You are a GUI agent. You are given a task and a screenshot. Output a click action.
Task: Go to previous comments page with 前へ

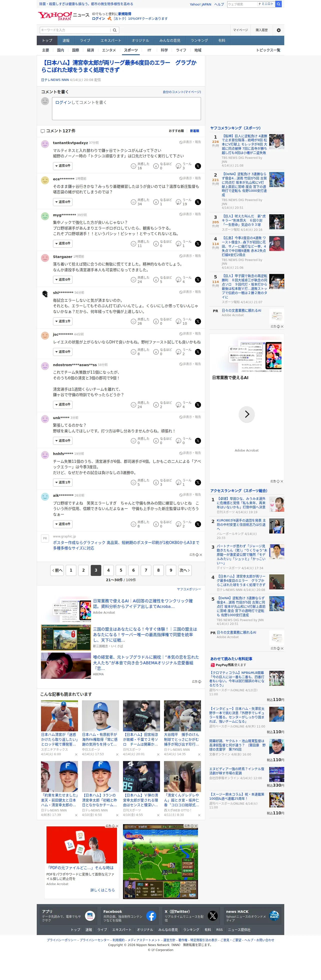coord(57,570)
